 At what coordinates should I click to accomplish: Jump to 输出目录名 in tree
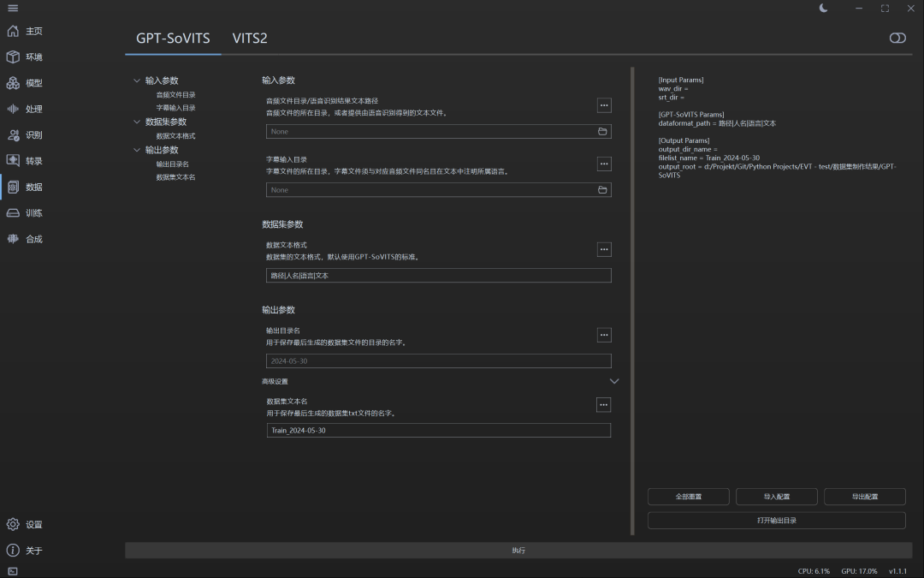coord(172,164)
